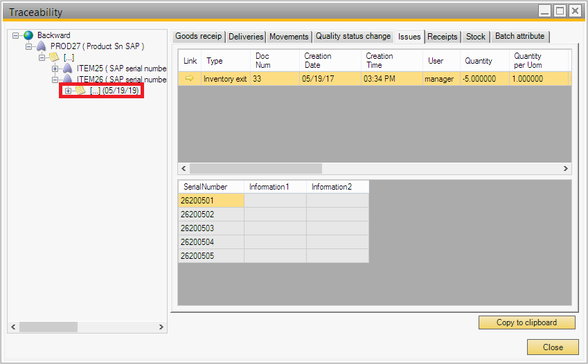
Task: Open the Quality status change tab
Action: point(353,37)
